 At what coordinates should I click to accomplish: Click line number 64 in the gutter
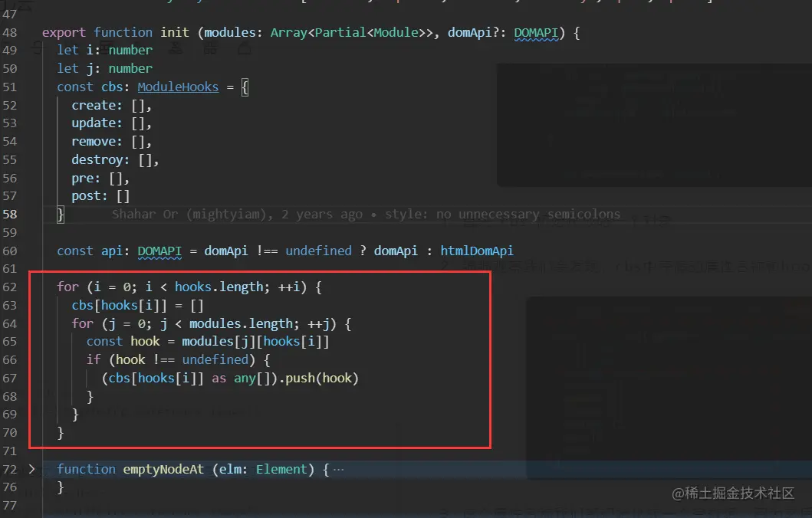(10, 324)
